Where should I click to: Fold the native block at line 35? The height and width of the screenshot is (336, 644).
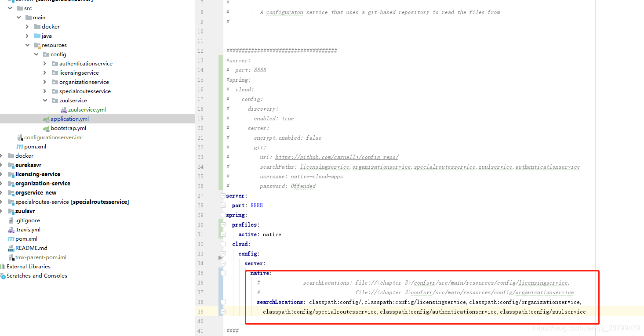(x=223, y=273)
